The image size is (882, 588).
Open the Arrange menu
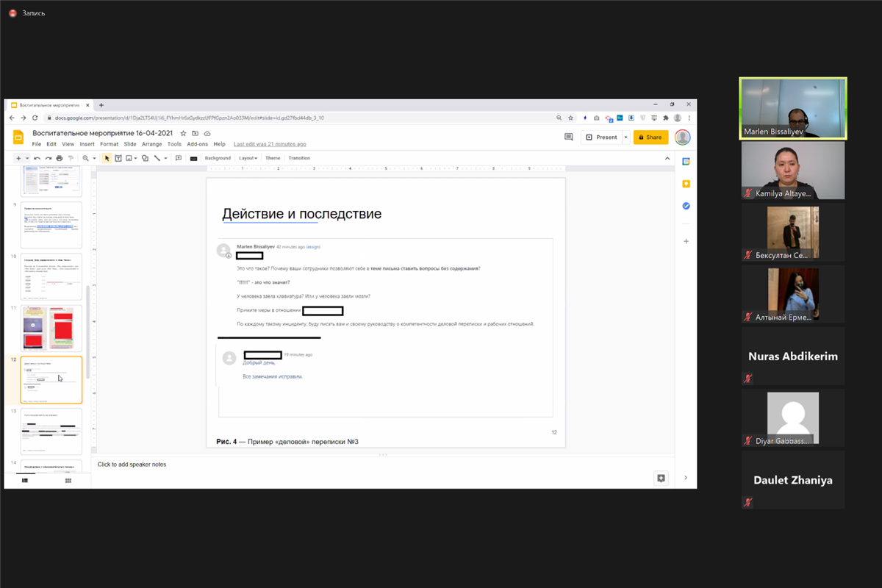pos(152,144)
